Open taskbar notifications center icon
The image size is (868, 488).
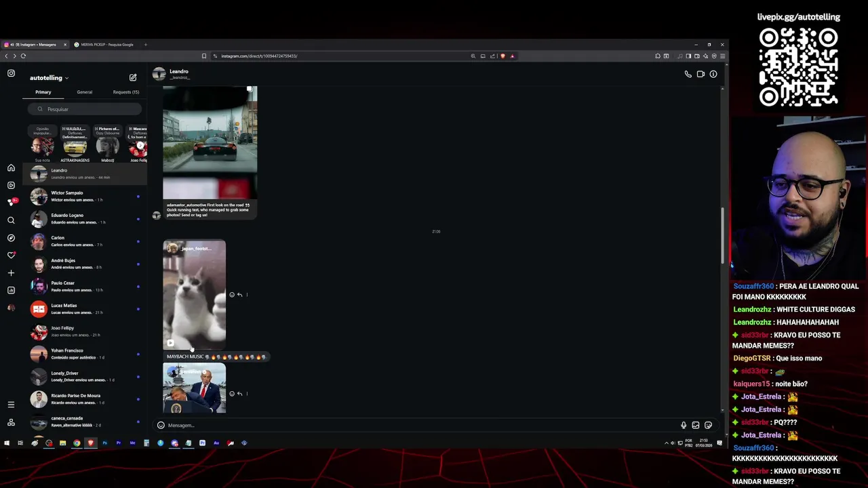719,443
